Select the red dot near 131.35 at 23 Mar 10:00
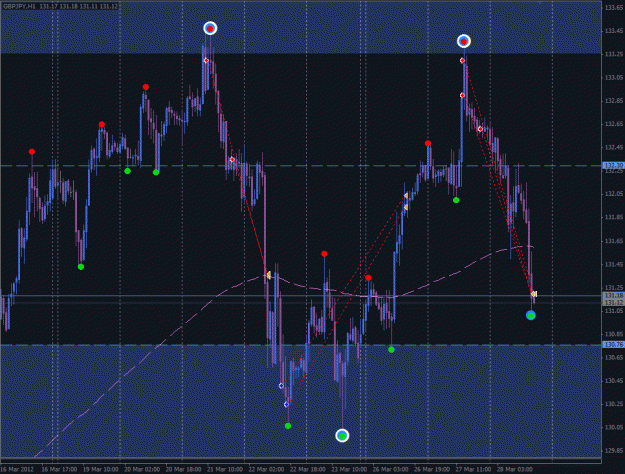 point(368,277)
